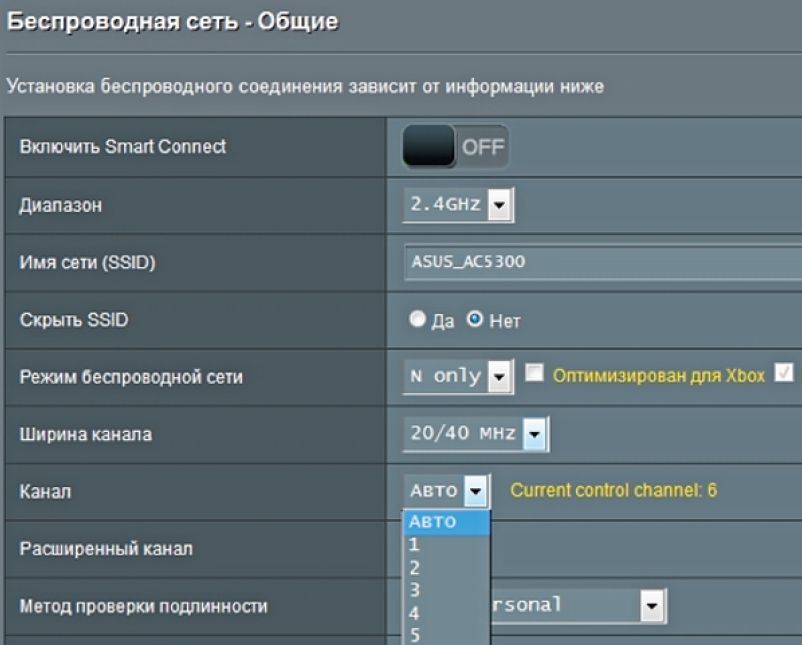Click the 'Оптимизирован для Xbox' yellow label

[x=658, y=376]
